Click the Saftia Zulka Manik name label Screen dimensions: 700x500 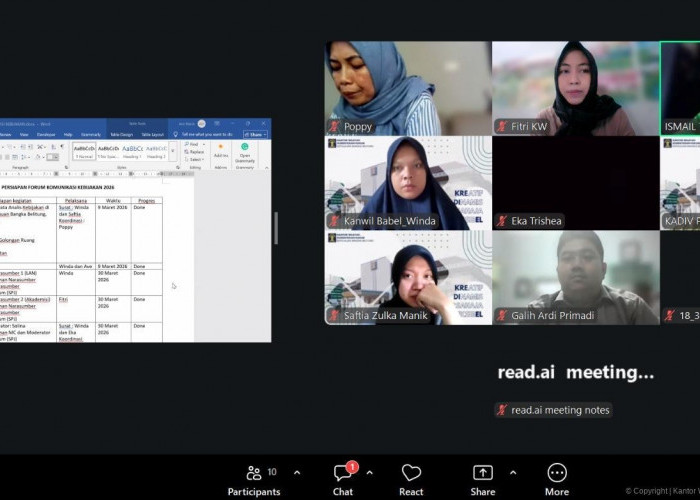tap(386, 316)
